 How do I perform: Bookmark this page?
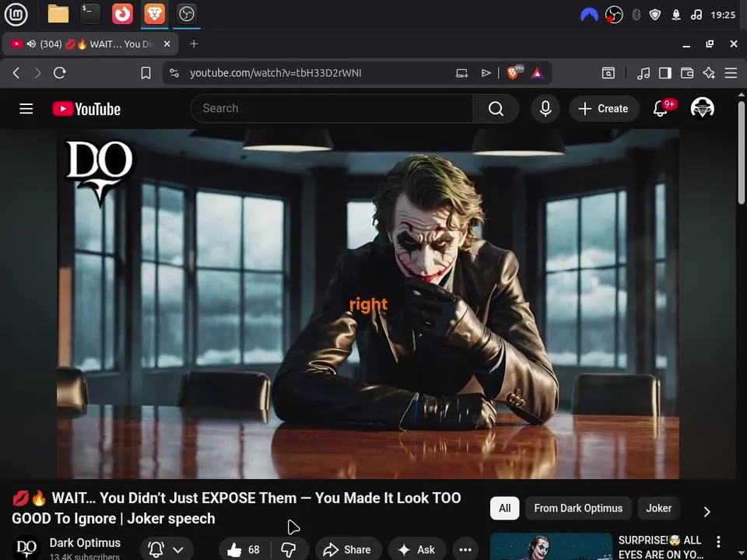pyautogui.click(x=146, y=73)
